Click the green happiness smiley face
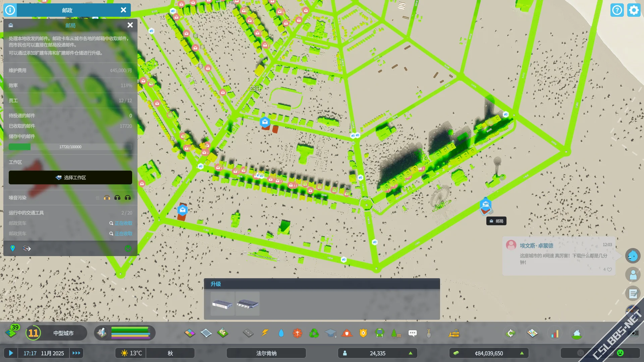The image size is (644, 362). tap(620, 353)
